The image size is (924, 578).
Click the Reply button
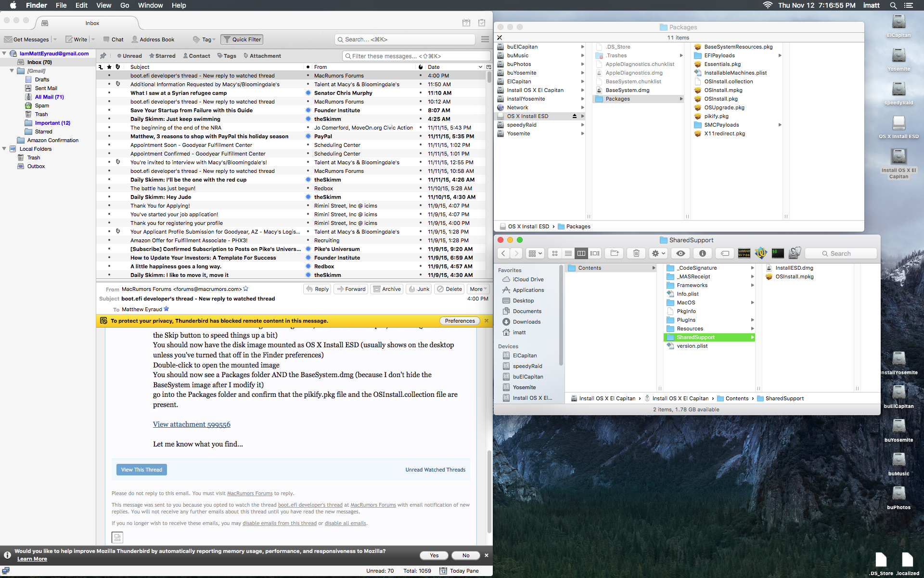coord(317,289)
